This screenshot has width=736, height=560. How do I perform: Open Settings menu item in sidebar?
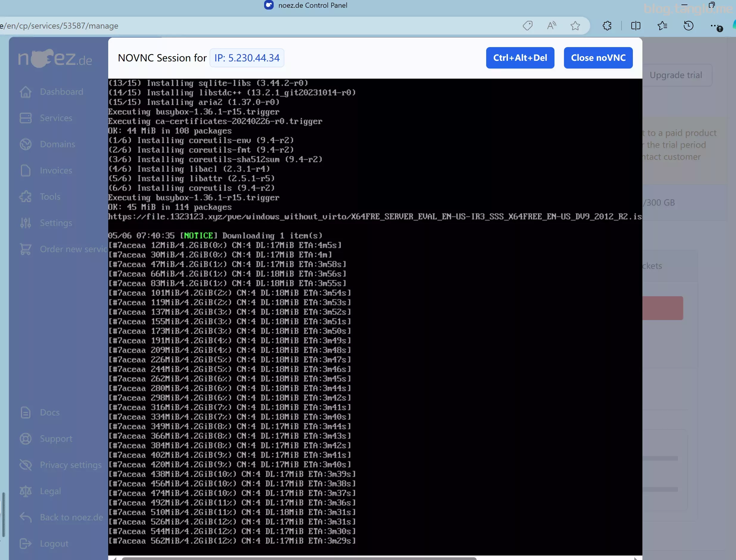tap(56, 223)
